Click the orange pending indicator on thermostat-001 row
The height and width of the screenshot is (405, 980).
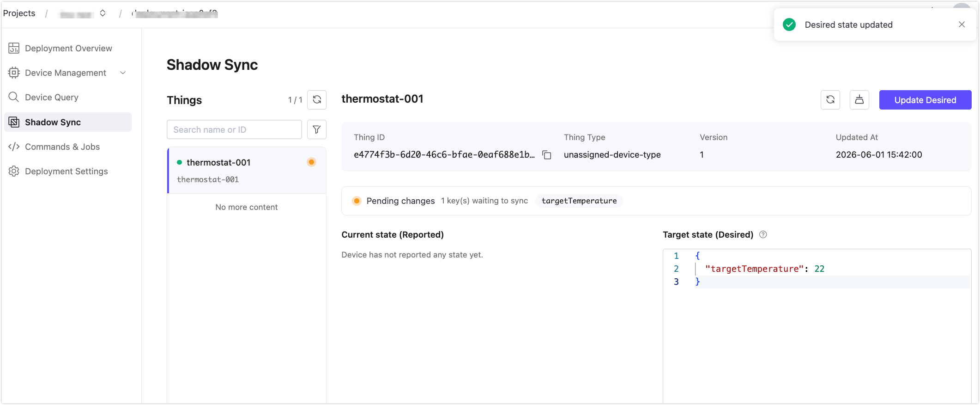tap(311, 162)
